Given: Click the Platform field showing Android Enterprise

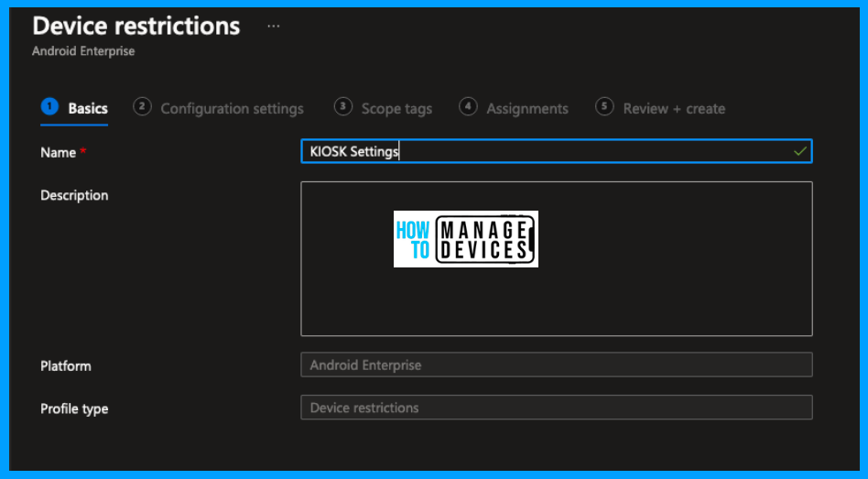Looking at the screenshot, I should point(557,365).
